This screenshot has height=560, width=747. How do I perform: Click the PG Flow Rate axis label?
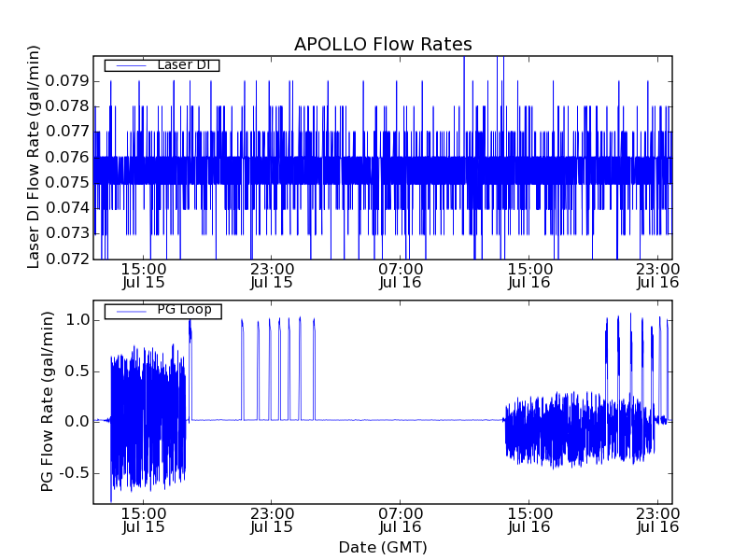click(48, 401)
